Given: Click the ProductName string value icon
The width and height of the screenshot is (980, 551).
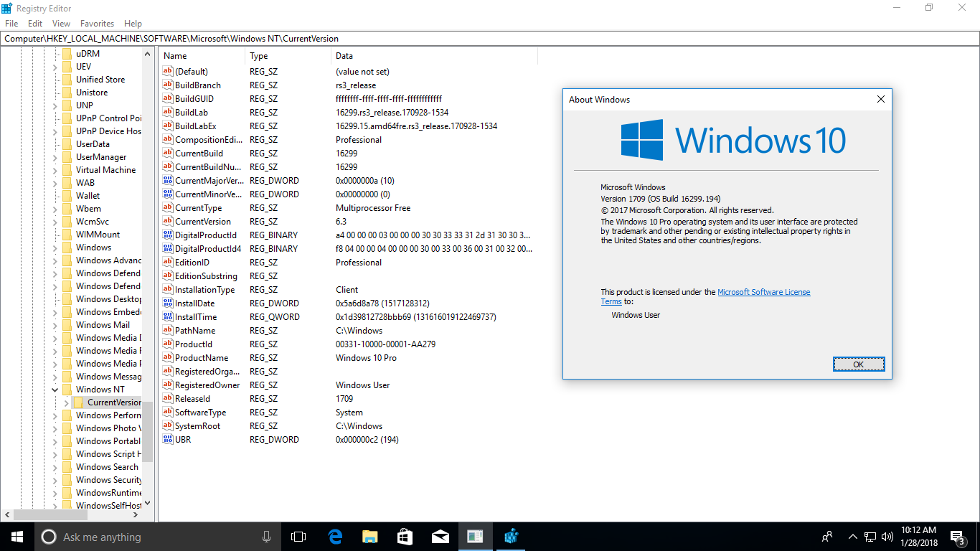Looking at the screenshot, I should [168, 357].
